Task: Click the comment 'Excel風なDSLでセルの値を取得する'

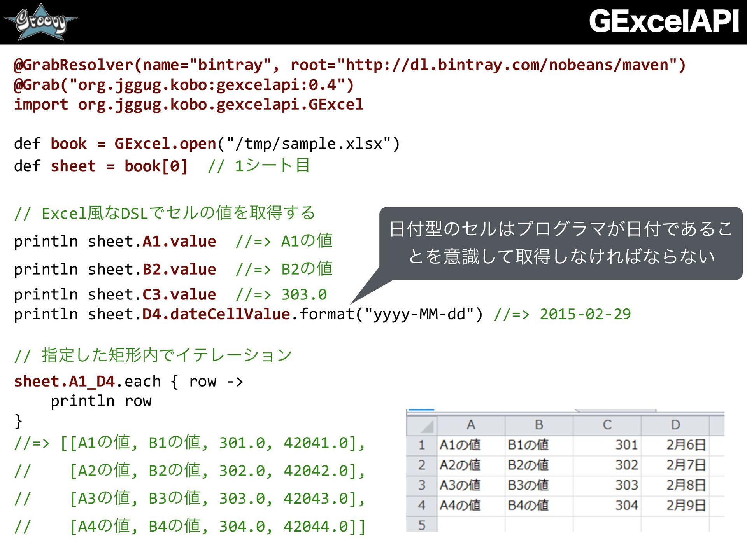Action: click(x=164, y=213)
